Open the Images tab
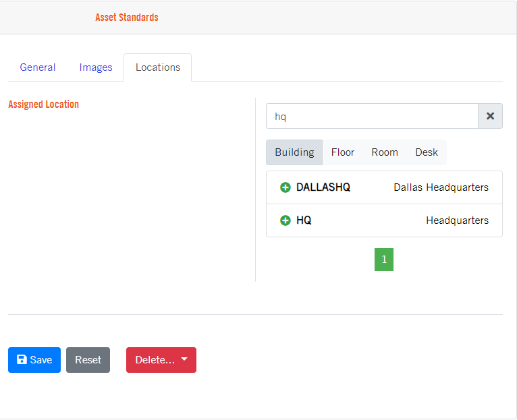 point(96,67)
